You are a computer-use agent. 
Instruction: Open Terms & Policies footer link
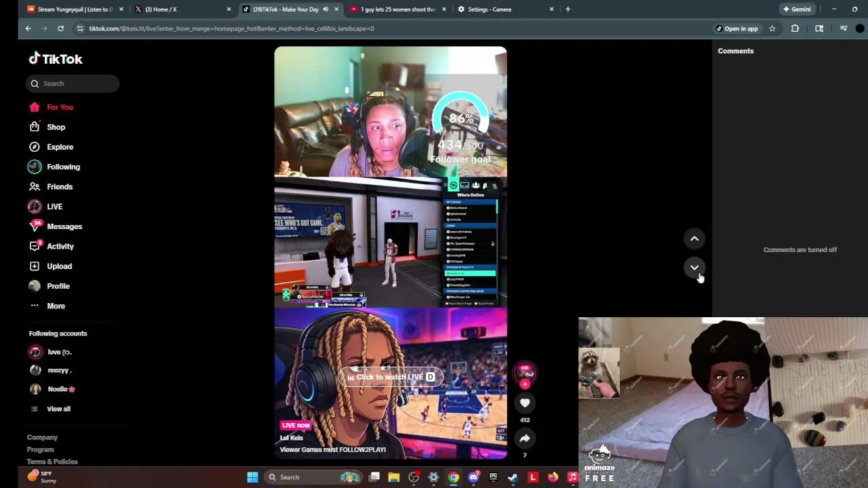(52, 462)
